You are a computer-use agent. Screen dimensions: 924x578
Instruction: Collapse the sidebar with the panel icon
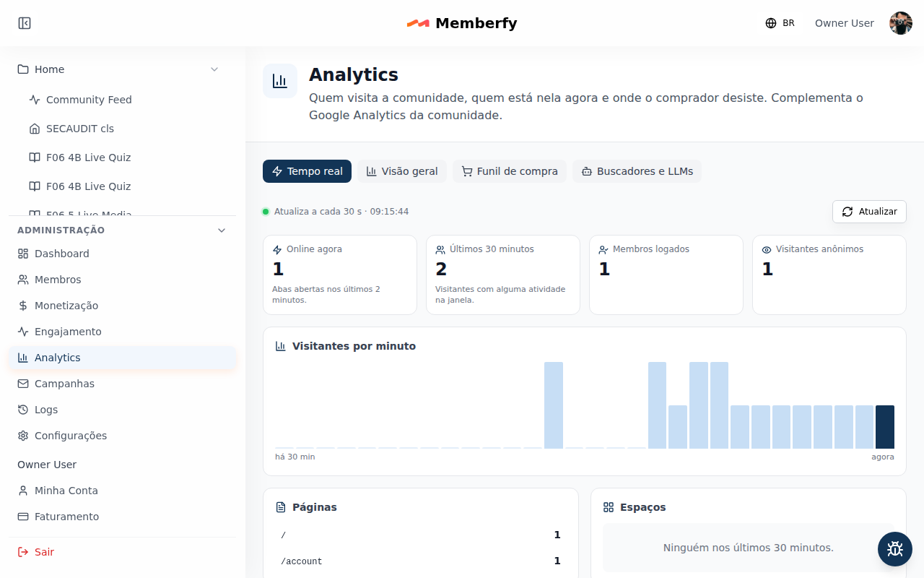point(25,23)
